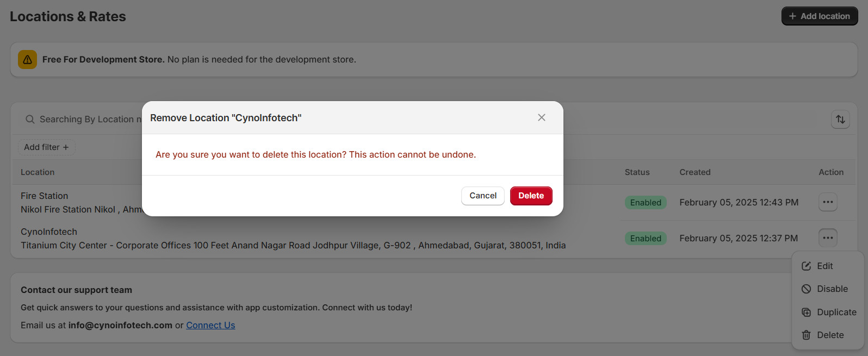Click the Location column header

coord(38,172)
